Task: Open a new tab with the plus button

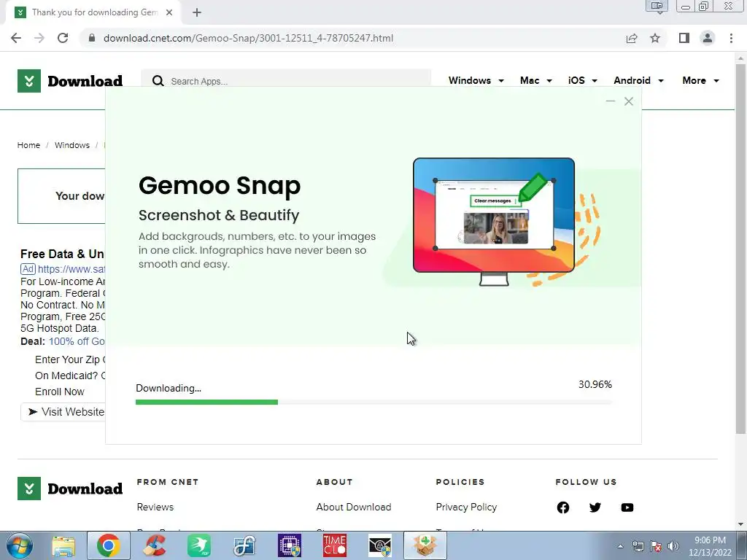Action: coord(197,13)
